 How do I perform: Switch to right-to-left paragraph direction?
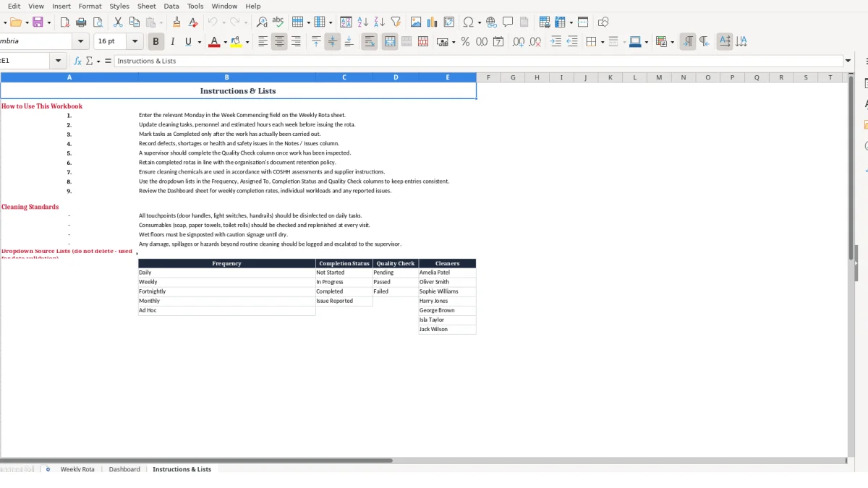click(704, 42)
